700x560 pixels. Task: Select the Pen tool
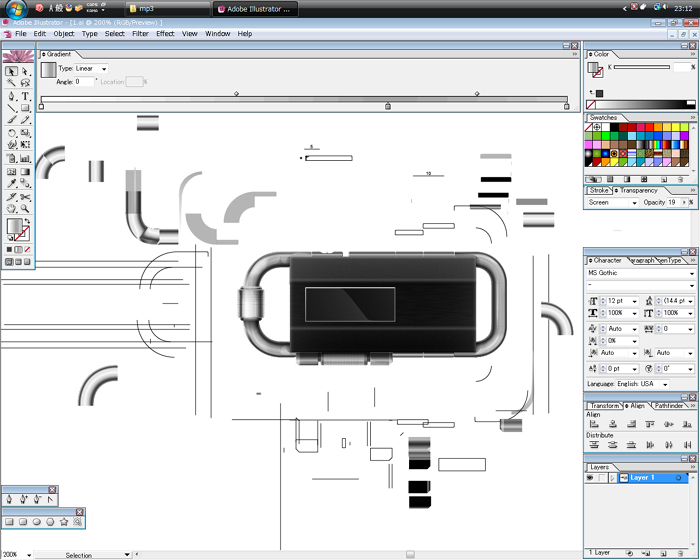(x=12, y=97)
